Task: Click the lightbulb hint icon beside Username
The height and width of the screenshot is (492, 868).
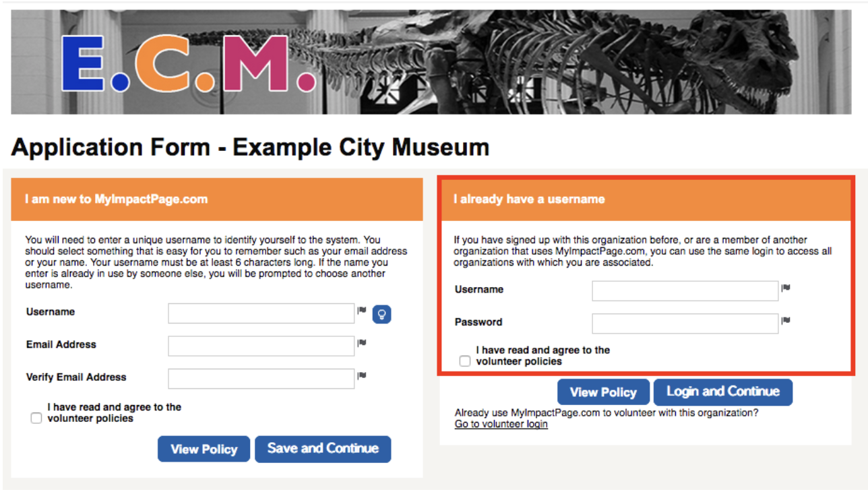Action: pos(381,314)
